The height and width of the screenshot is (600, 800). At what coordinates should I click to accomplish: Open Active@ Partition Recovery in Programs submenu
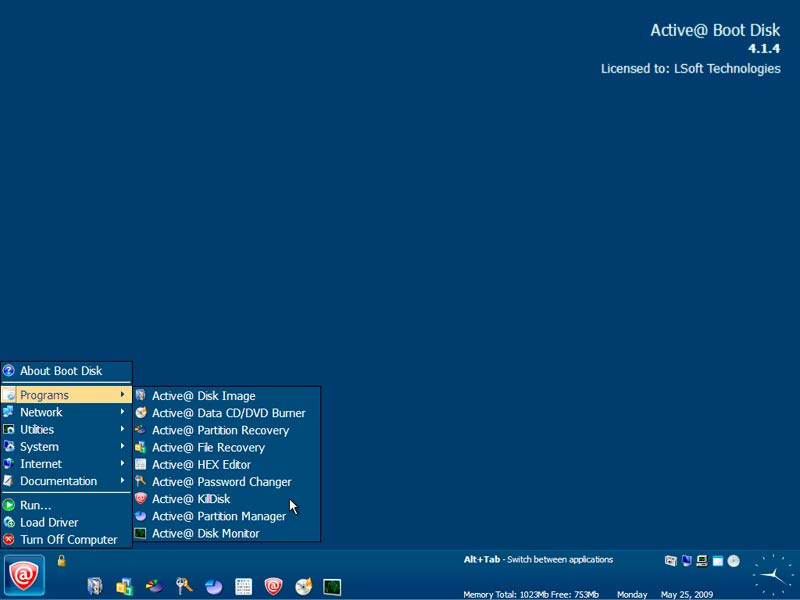[x=227, y=431]
